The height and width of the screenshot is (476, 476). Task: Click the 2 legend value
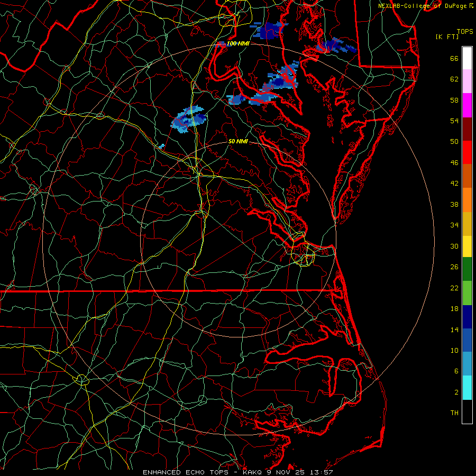(x=456, y=392)
